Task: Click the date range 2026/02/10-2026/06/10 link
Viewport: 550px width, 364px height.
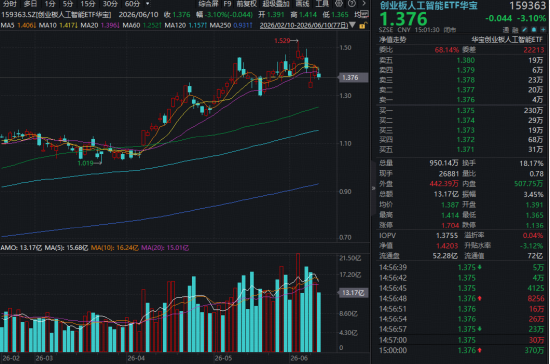Action: (304, 25)
